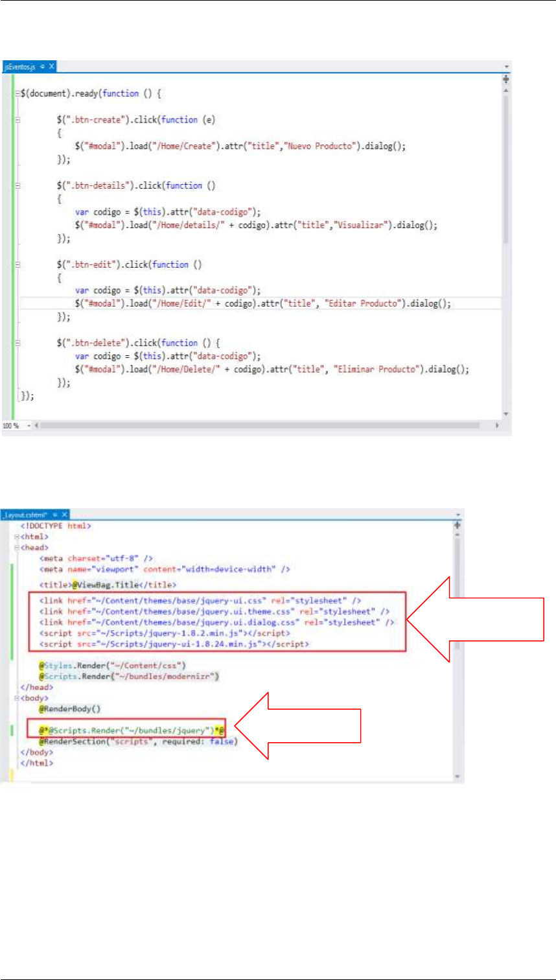Image resolution: width=556 pixels, height=980 pixels.
Task: Click the @Scripts.Render("~/bundles/modernizr") line
Action: tap(130, 676)
